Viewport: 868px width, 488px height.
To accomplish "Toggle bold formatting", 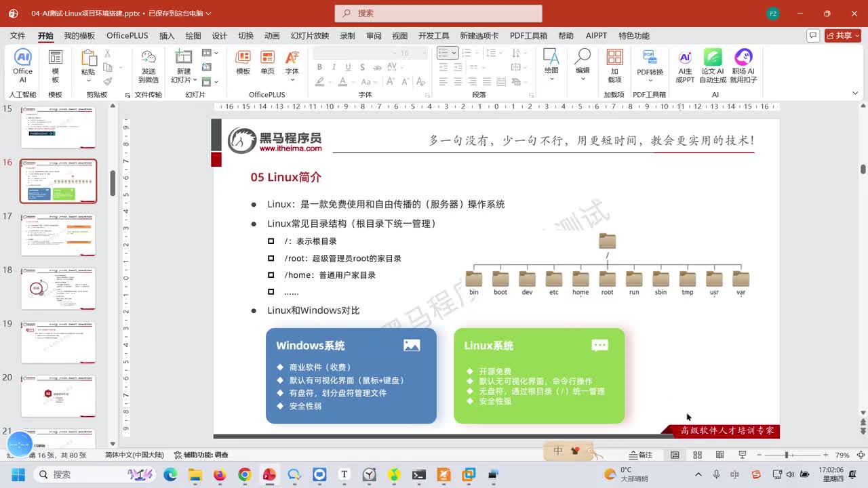I will (319, 67).
